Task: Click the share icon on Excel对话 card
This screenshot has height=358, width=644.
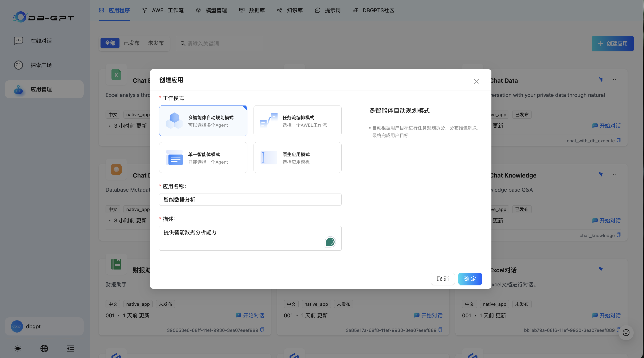Action: tap(601, 269)
